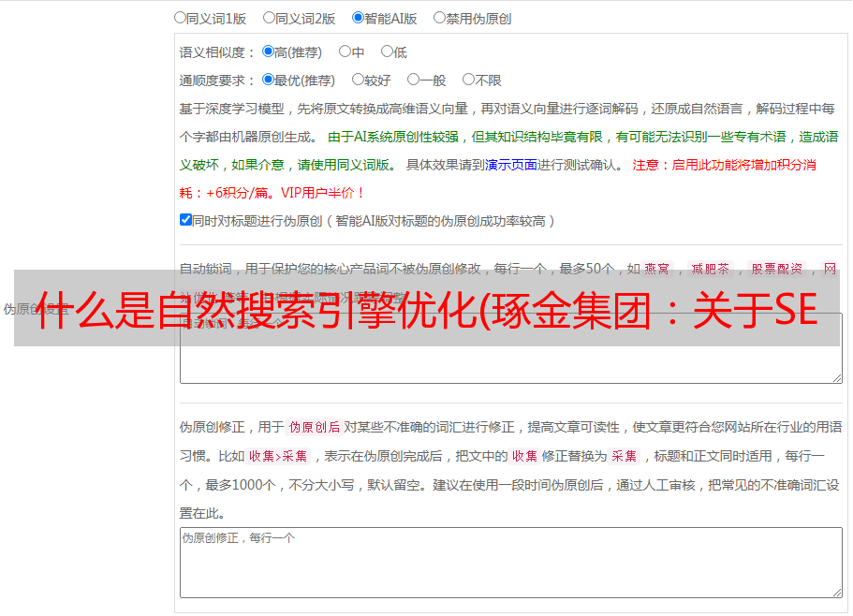Screen dimensions: 853x616
Task: Click the red 什么是自然搜索引擎优化 banner title
Action: [x=426, y=308]
